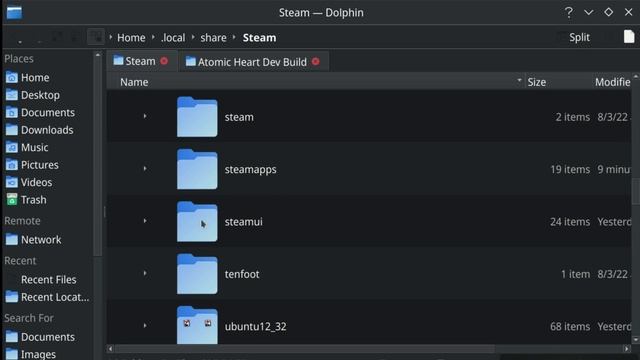
Task: Open Downloads in Places panel
Action: pyautogui.click(x=40, y=130)
